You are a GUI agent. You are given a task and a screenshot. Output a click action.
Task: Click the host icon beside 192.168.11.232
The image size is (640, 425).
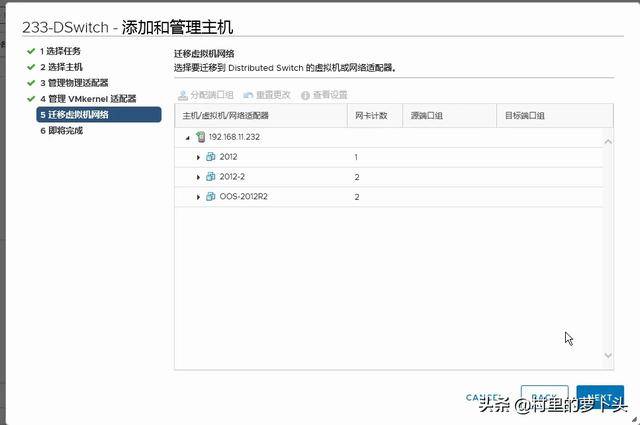(201, 137)
